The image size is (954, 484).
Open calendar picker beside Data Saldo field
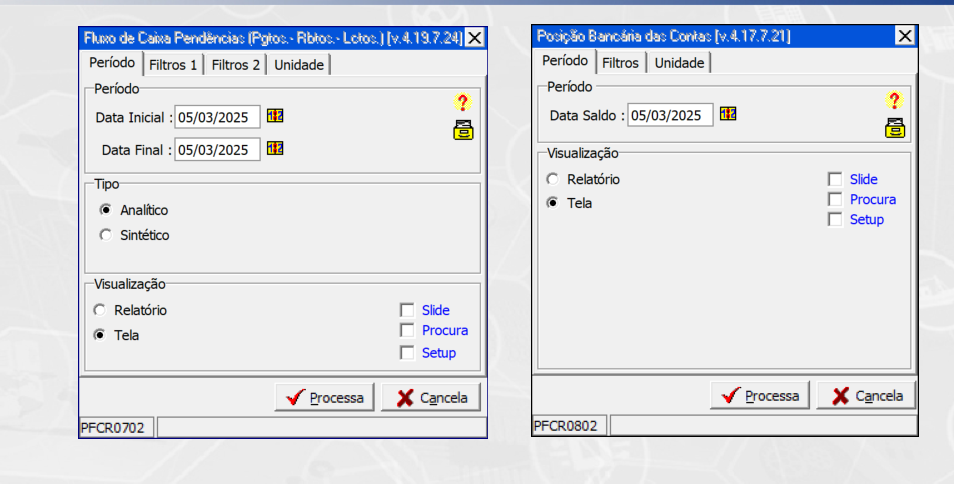coord(728,114)
